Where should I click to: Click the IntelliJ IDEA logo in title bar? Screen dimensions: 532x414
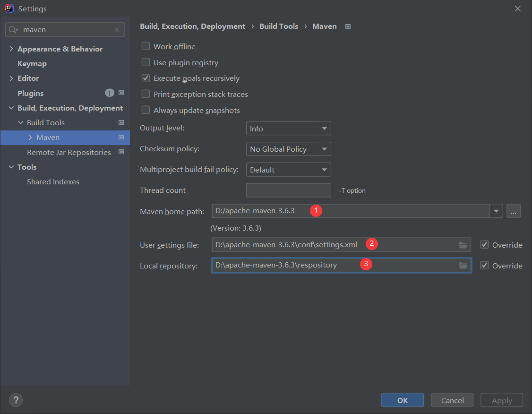pyautogui.click(x=9, y=8)
